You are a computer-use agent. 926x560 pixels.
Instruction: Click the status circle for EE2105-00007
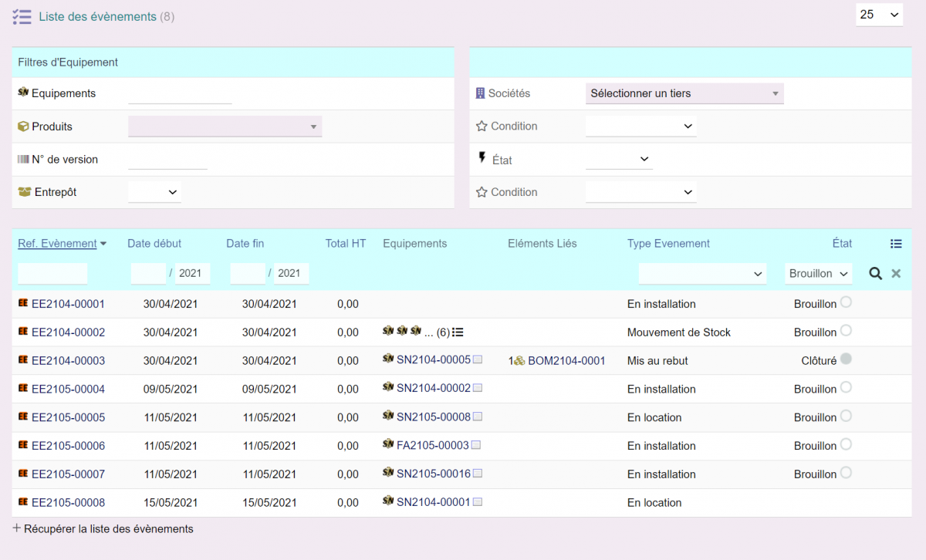pos(846,473)
